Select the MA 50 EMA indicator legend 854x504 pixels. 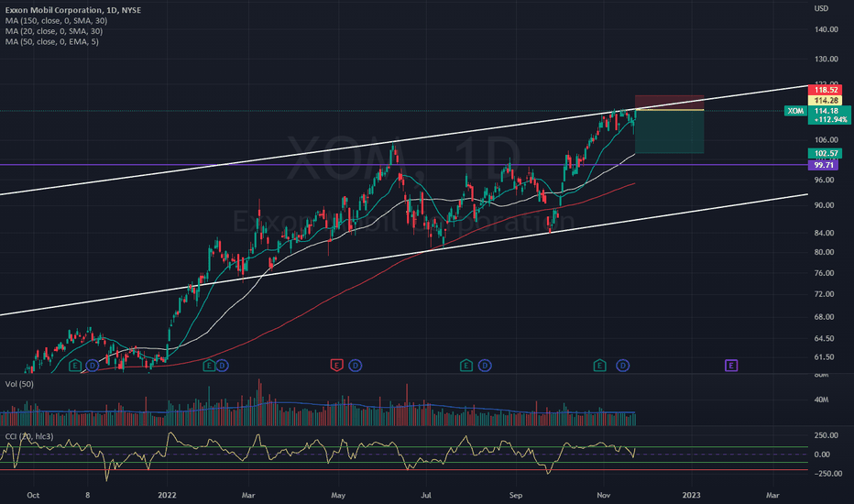pos(51,41)
